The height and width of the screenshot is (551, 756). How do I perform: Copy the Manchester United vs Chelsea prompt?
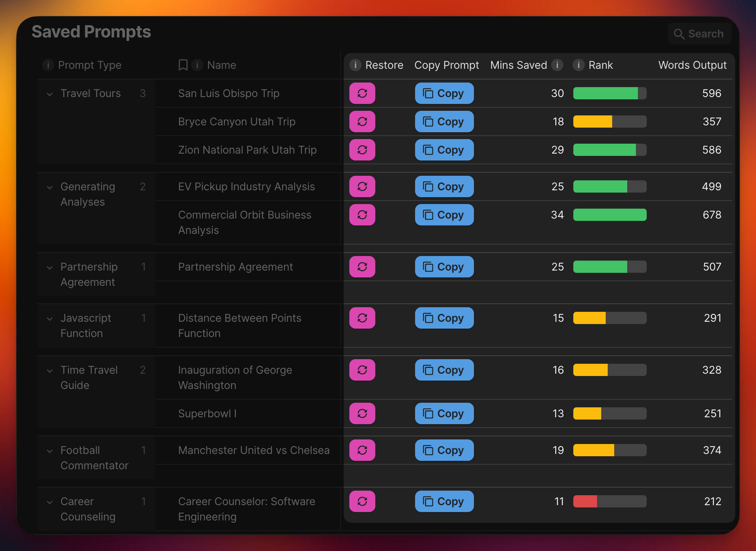click(444, 450)
